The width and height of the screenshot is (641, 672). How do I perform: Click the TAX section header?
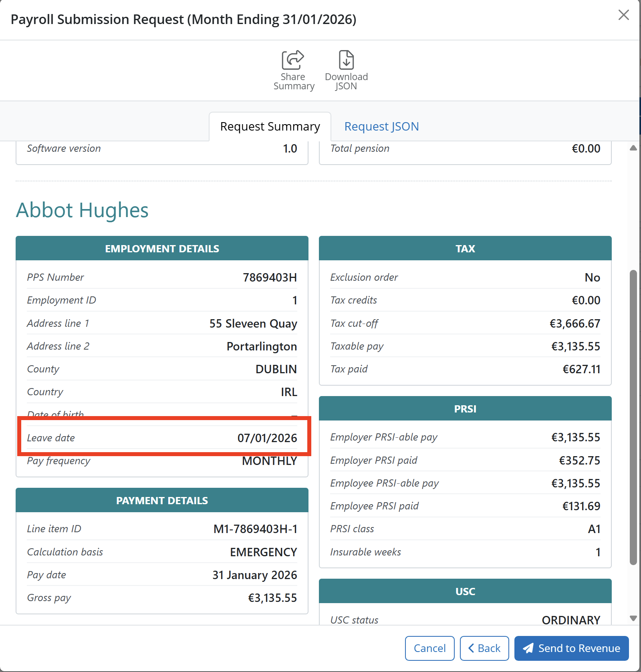[x=465, y=248]
